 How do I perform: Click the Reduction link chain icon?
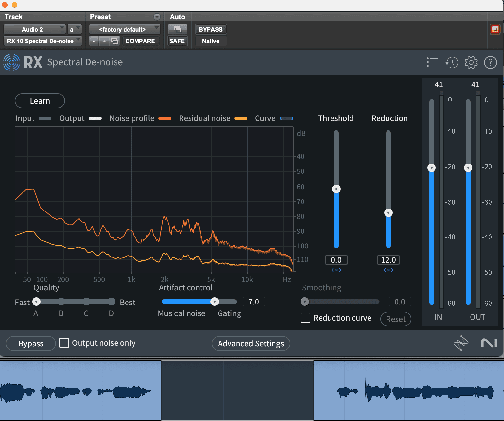(388, 270)
